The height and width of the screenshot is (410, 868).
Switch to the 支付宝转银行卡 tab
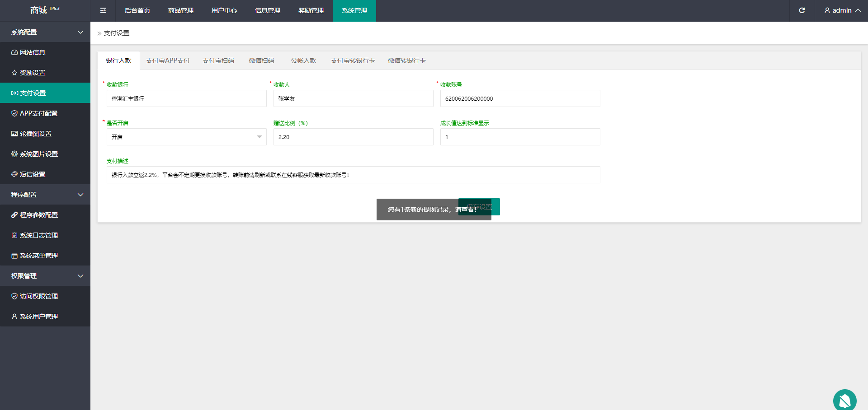coord(353,61)
